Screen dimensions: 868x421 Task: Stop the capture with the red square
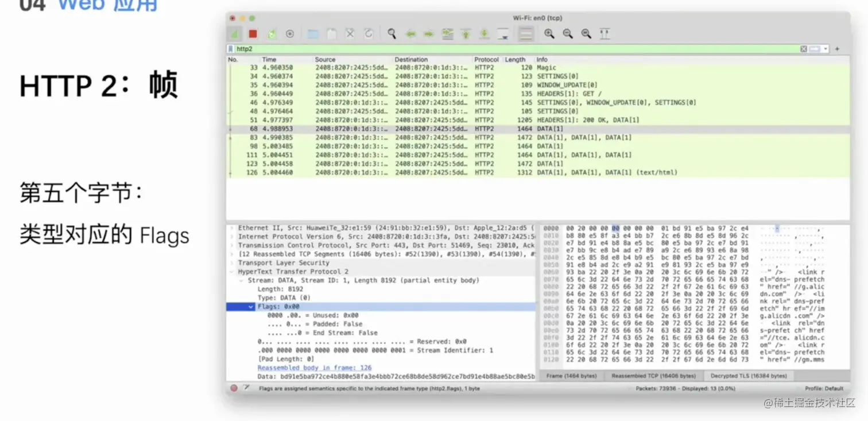pos(253,34)
